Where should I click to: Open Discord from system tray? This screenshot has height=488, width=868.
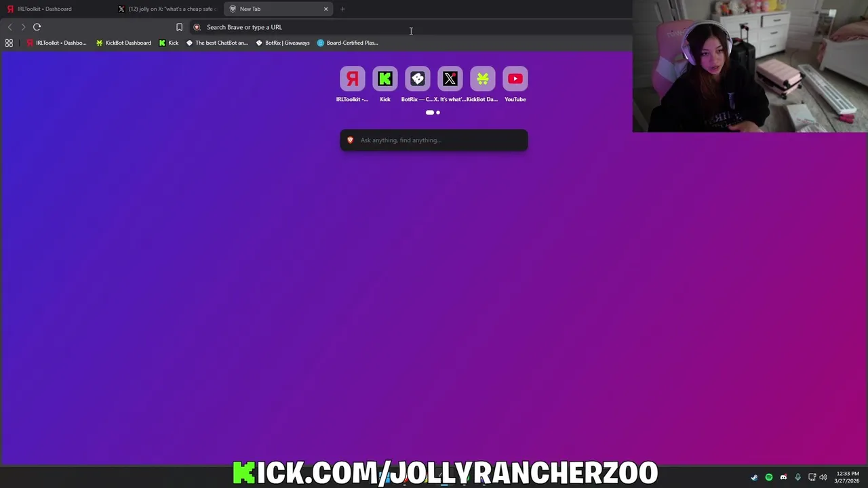(x=783, y=477)
